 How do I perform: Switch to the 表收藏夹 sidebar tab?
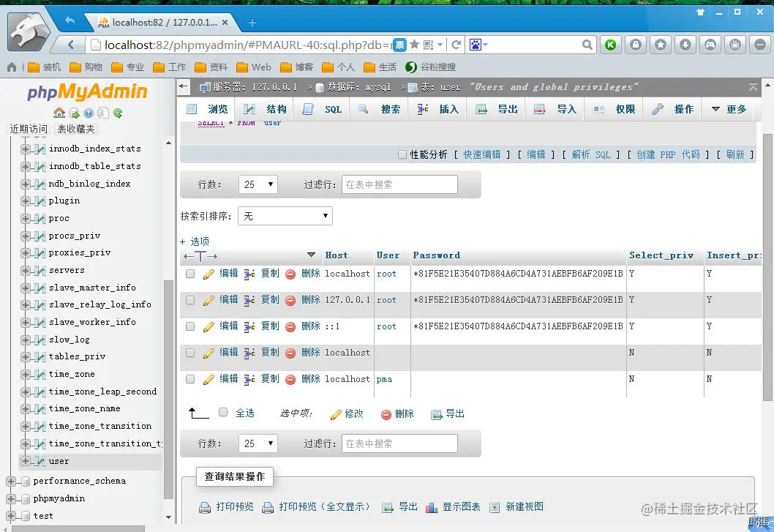click(76, 129)
